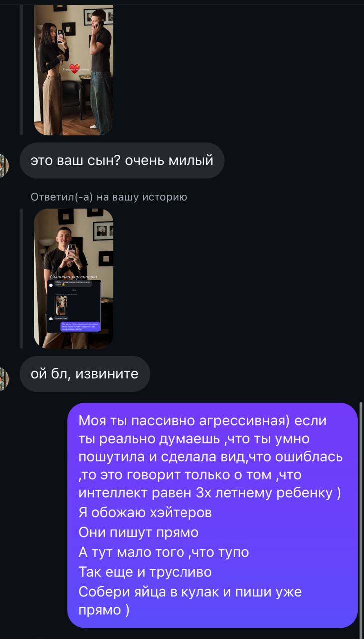The width and height of the screenshot is (364, 639).
Task: Click the reply quote bar beside second story
Action: pyautogui.click(x=21, y=279)
